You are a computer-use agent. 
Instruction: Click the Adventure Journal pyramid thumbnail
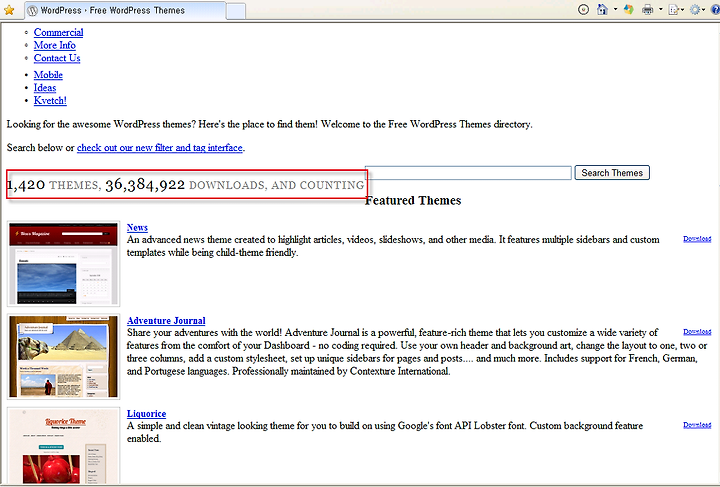(63, 356)
